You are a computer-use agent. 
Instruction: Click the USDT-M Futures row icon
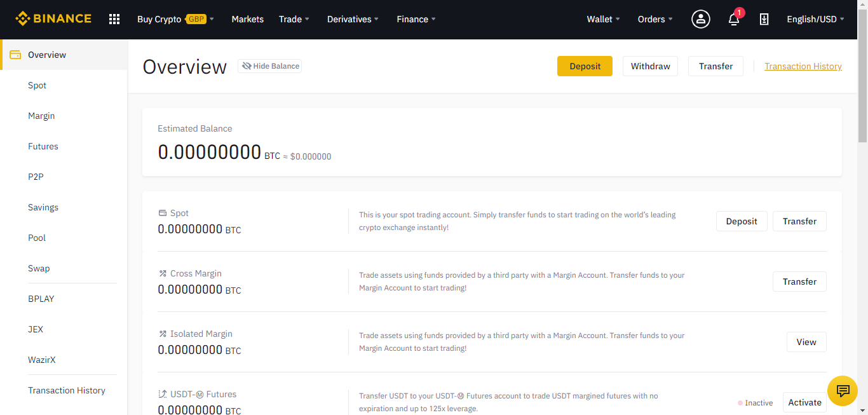pos(162,395)
